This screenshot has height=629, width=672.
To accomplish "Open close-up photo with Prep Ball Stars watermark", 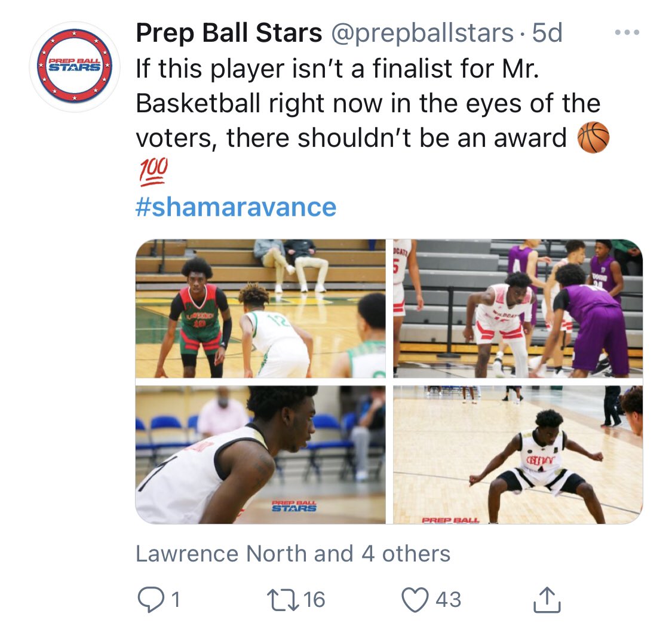I will point(260,455).
